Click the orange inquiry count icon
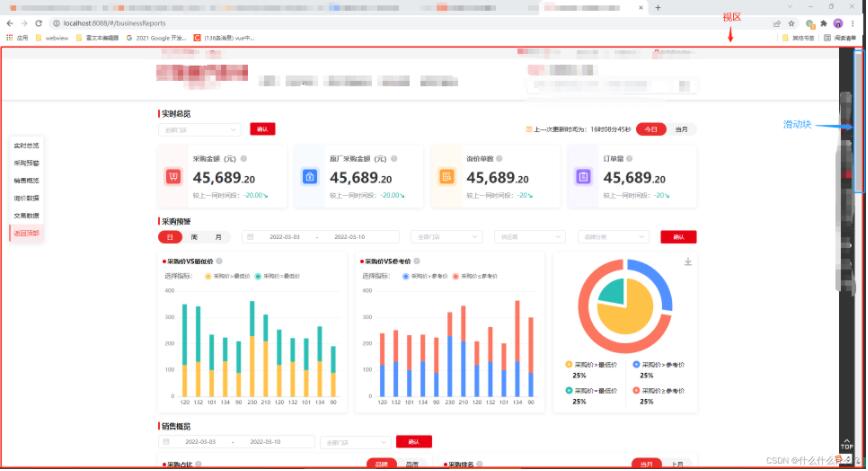Image resolution: width=868 pixels, height=471 pixels. click(x=447, y=177)
